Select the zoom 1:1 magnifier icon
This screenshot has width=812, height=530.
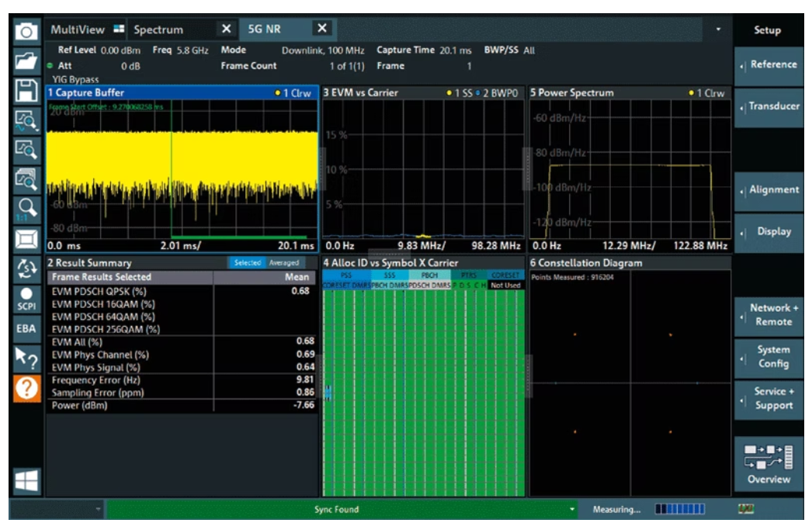tap(26, 206)
